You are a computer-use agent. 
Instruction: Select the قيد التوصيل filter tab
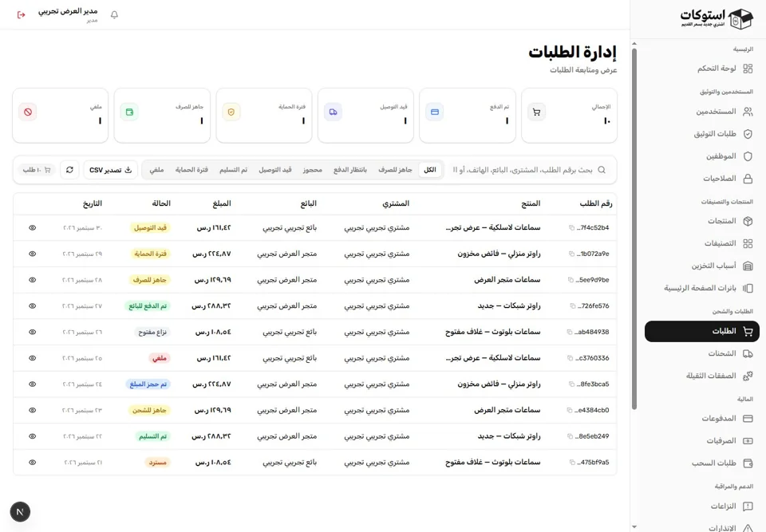click(275, 170)
